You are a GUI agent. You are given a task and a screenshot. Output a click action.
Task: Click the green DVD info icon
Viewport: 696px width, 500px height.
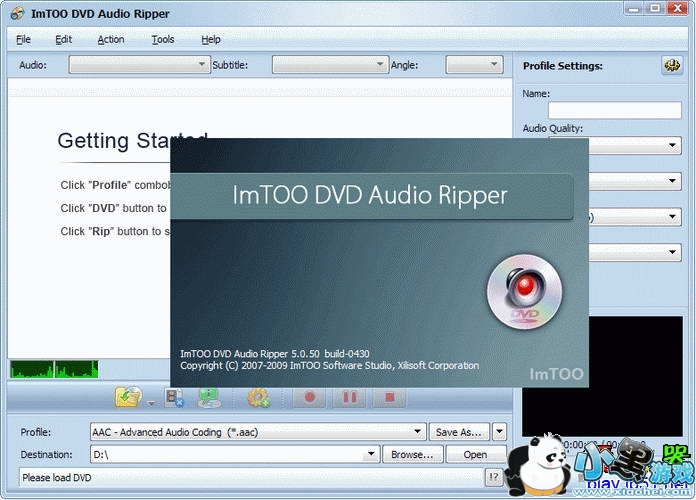[209, 397]
